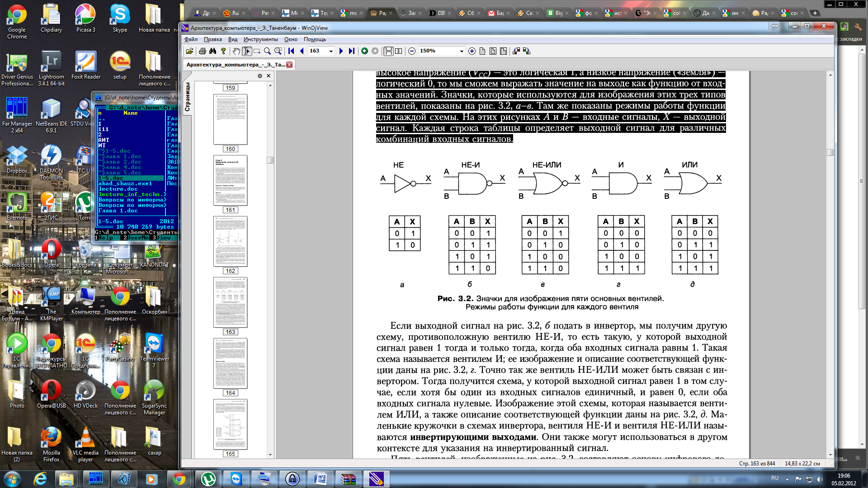
Task: Close the thumbnails side panel
Action: 269,76
